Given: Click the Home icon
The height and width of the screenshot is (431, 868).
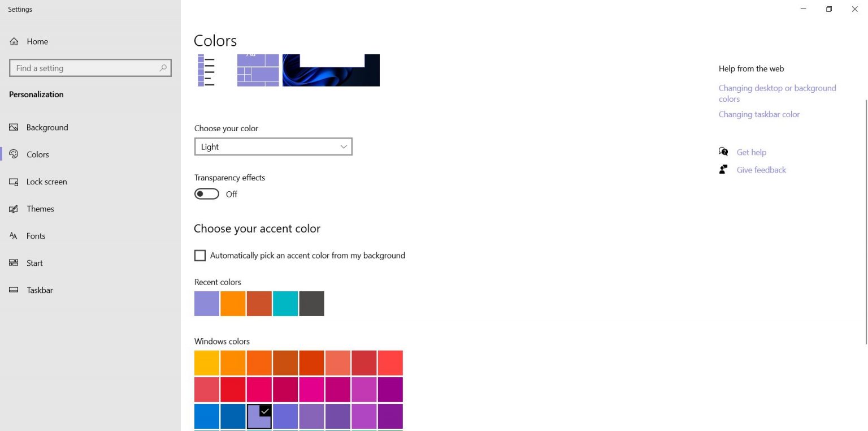Looking at the screenshot, I should (14, 41).
